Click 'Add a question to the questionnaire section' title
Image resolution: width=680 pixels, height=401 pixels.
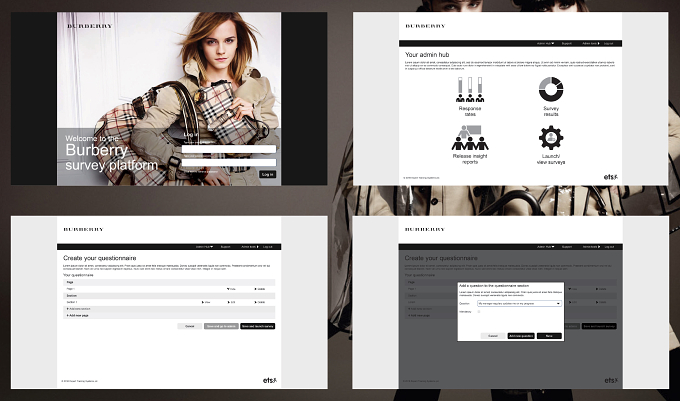tap(494, 286)
